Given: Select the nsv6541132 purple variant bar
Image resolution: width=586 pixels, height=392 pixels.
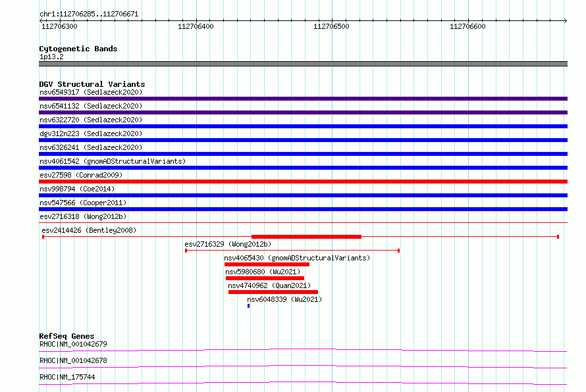Looking at the screenshot, I should [303, 112].
